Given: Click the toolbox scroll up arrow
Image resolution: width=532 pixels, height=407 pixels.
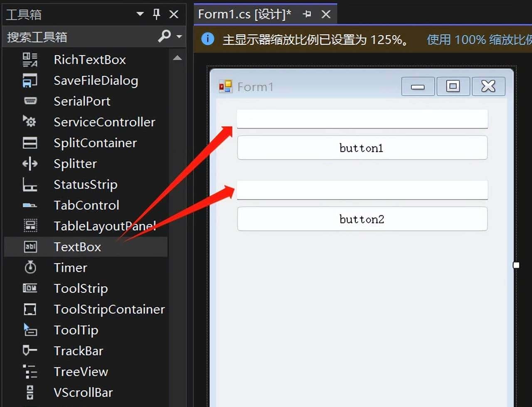Looking at the screenshot, I should point(177,58).
